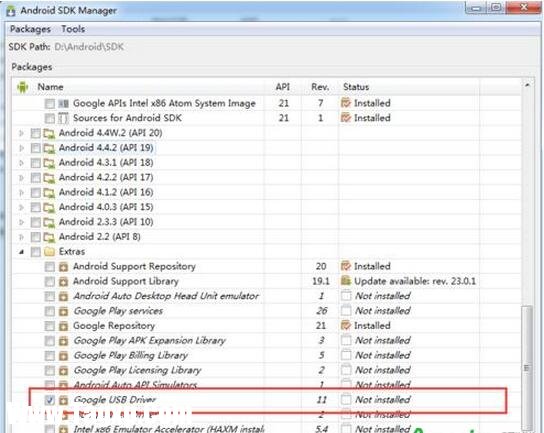Expand Android 4.1.2 (API 16) node
The height and width of the screenshot is (433, 544).
[22, 193]
